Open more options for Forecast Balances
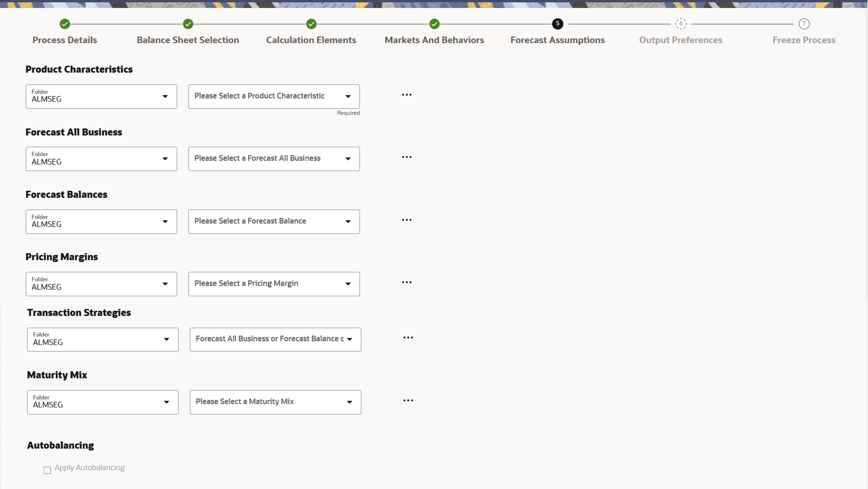 tap(406, 220)
